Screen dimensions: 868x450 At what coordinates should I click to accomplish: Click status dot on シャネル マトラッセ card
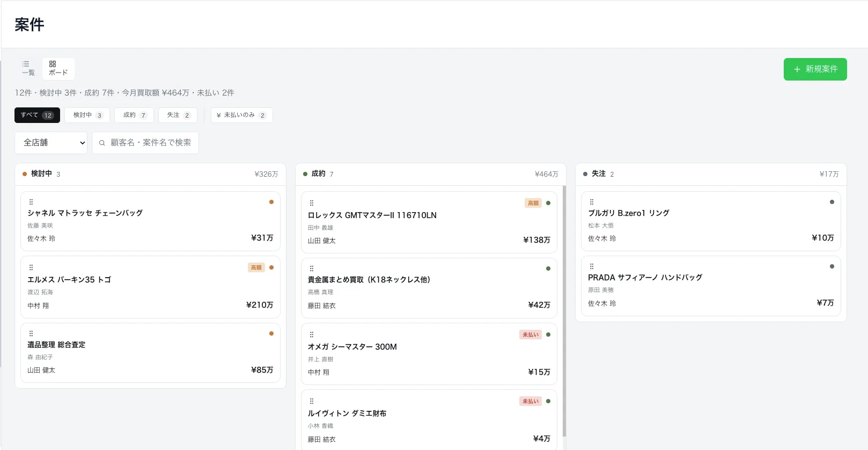tap(271, 202)
